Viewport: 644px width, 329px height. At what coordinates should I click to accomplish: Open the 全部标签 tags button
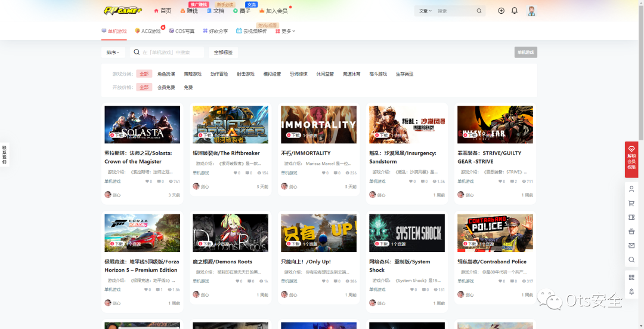223,53
